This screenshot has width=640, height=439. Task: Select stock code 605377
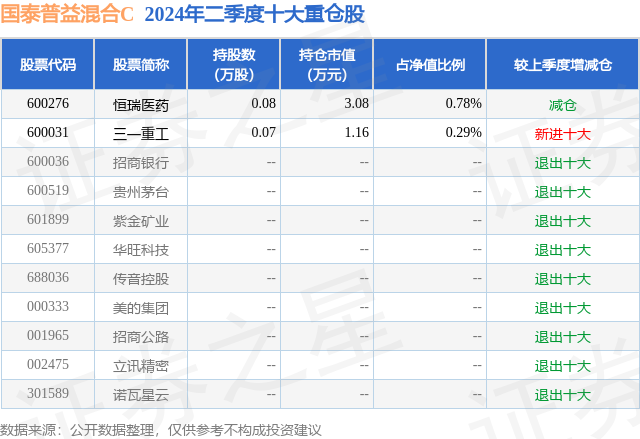click(x=48, y=248)
